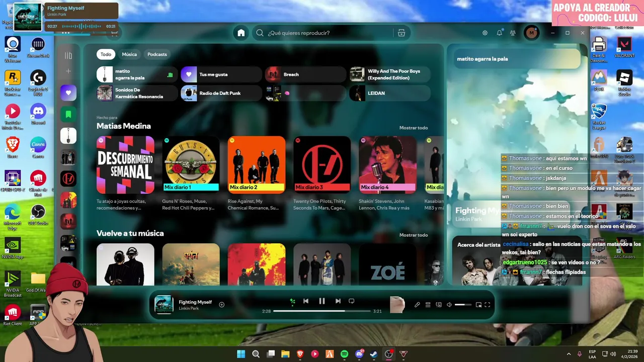Open the VALORANT desktop shortcut
Image resolution: width=644 pixels, height=362 pixels.
pyautogui.click(x=624, y=48)
